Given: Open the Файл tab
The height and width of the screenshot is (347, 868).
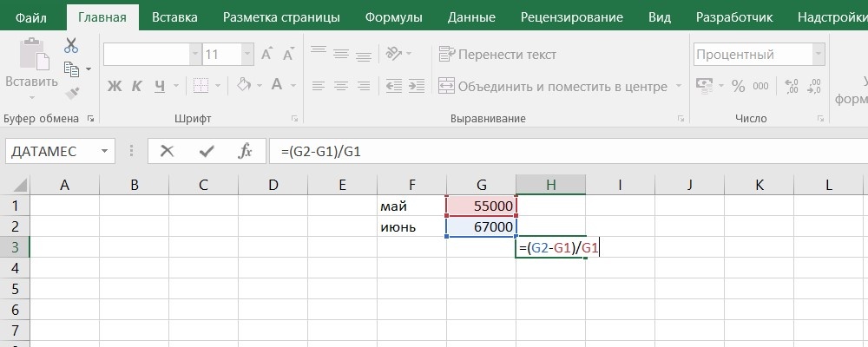Looking at the screenshot, I should [x=30, y=17].
